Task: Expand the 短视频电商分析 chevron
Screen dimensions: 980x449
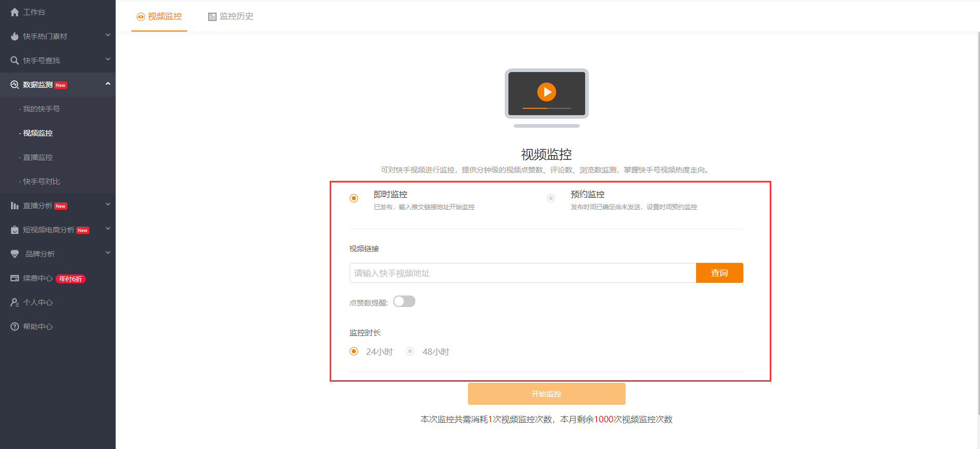Action: (x=108, y=229)
